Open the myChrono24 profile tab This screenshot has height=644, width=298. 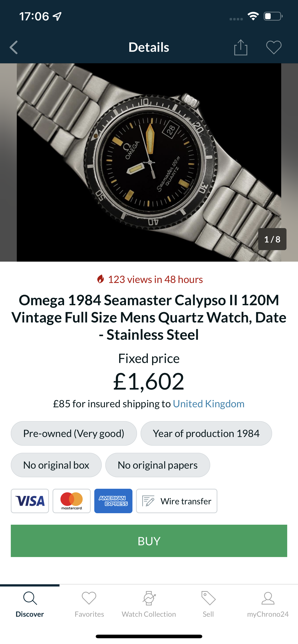coord(268,604)
